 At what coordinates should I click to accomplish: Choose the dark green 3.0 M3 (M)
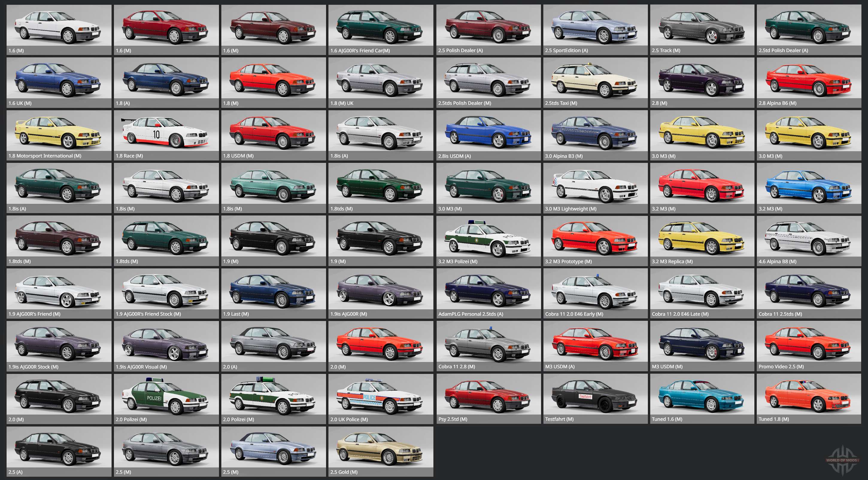[488, 188]
